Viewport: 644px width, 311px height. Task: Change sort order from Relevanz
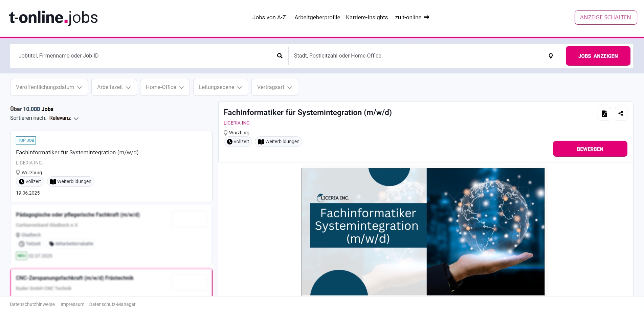[64, 118]
